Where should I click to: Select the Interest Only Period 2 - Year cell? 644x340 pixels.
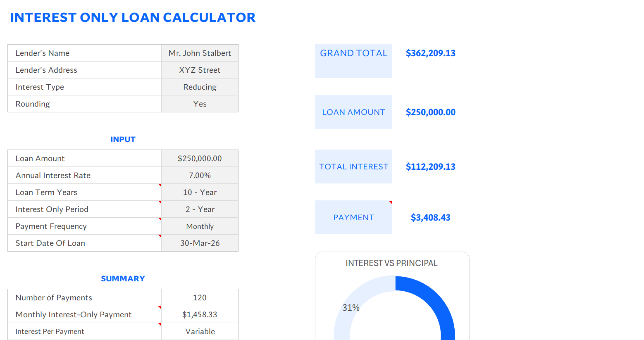pos(200,209)
